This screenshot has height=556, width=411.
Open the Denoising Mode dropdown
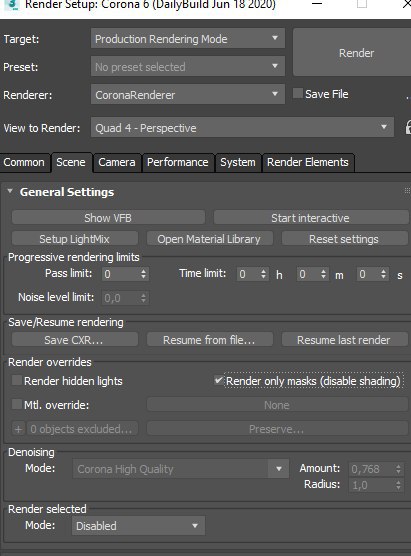[x=181, y=469]
